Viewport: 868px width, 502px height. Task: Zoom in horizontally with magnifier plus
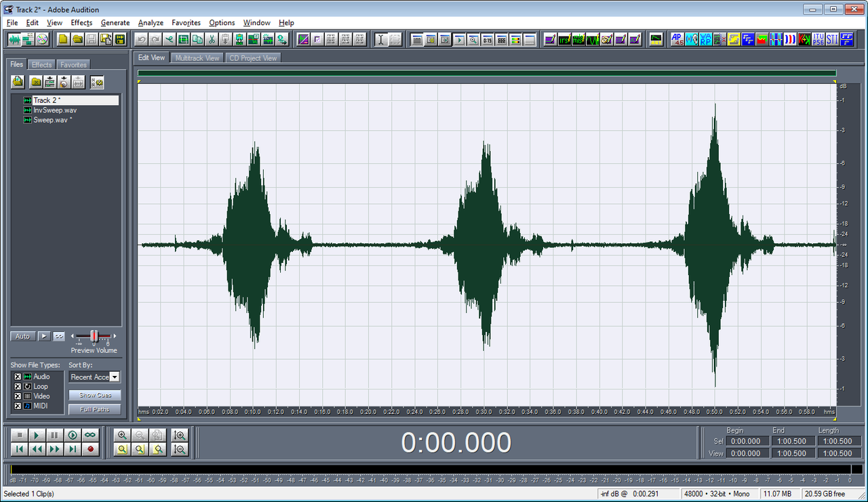122,435
